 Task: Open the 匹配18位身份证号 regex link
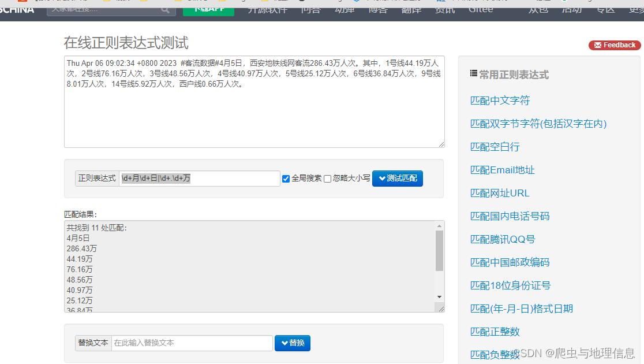click(510, 285)
